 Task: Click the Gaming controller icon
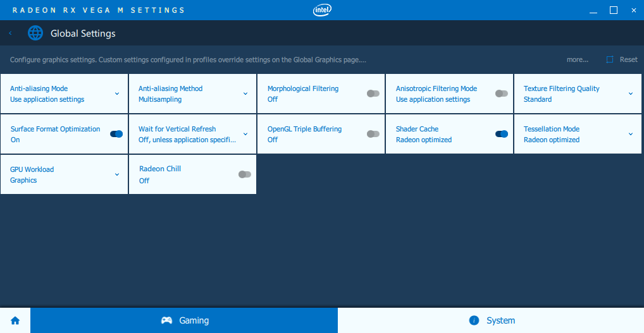166,320
